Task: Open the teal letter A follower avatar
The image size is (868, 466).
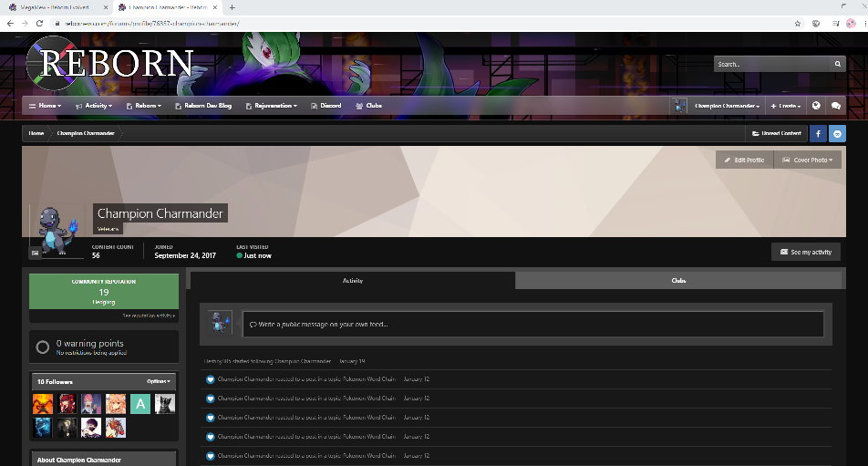Action: 140,404
